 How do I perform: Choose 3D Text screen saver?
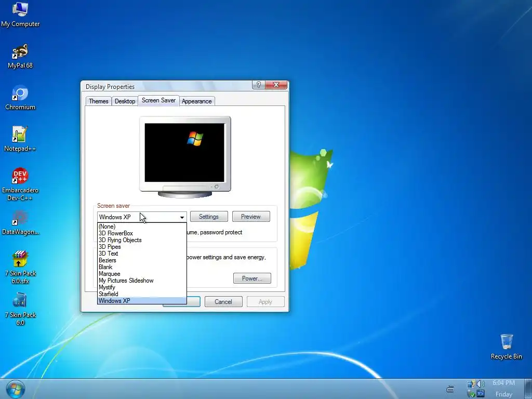(142, 254)
